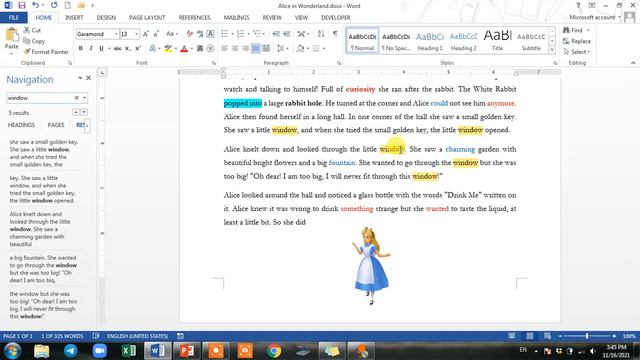Screen dimensions: 640x360
Task: Open the Numbering list dropdown arrow
Action: point(248,34)
